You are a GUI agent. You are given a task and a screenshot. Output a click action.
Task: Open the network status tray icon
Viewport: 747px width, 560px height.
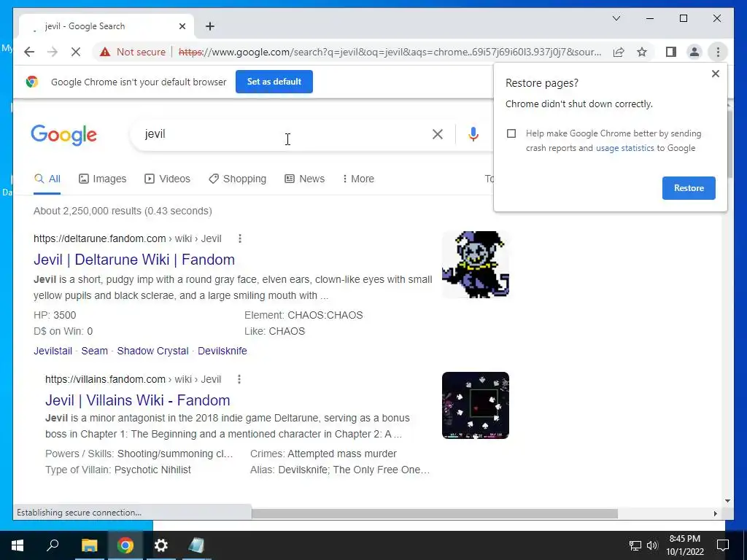(635, 545)
